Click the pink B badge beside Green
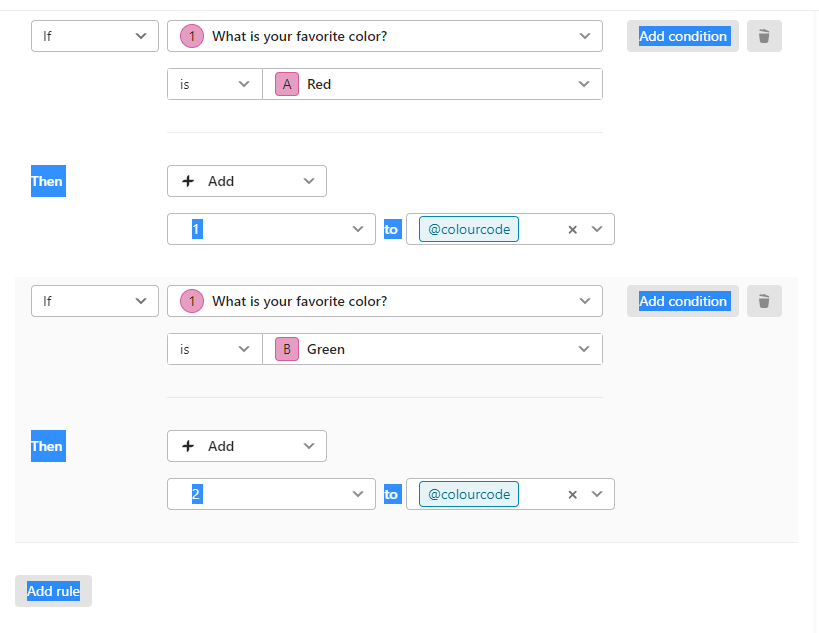 click(x=287, y=349)
